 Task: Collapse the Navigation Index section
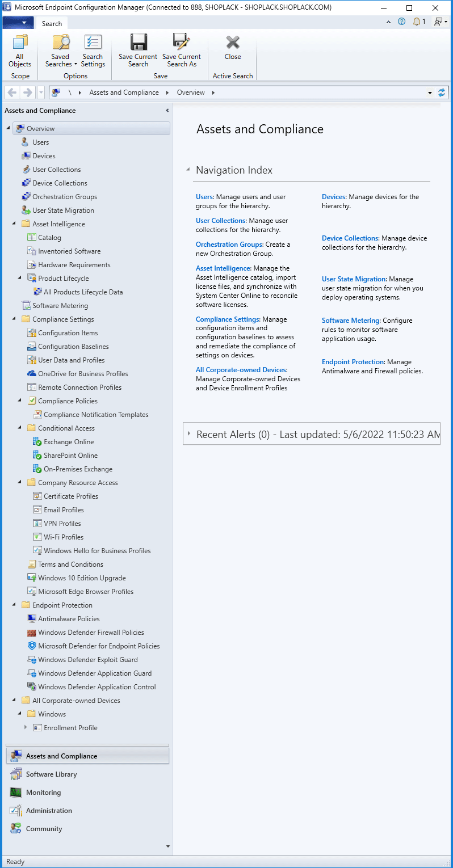click(188, 170)
